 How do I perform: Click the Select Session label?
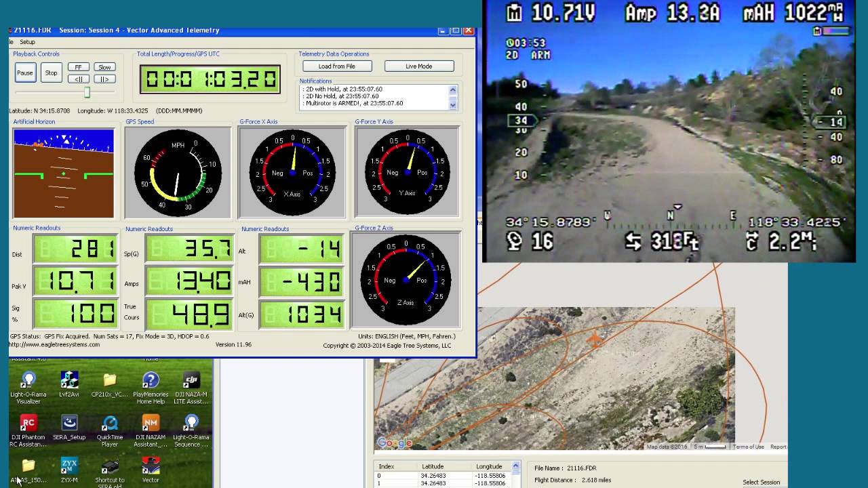[x=762, y=483]
